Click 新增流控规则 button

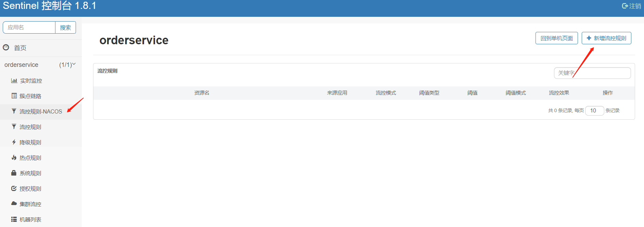point(606,38)
